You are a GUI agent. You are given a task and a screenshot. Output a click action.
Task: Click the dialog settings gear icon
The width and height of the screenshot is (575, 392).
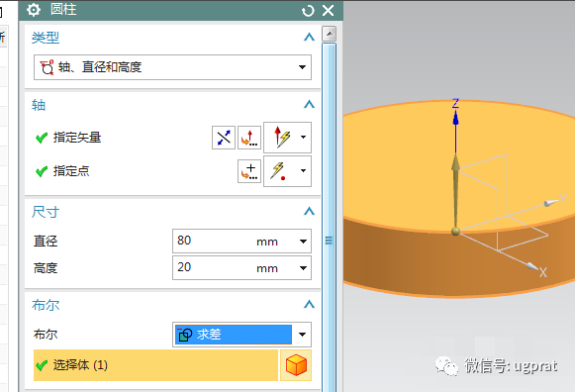pyautogui.click(x=34, y=10)
